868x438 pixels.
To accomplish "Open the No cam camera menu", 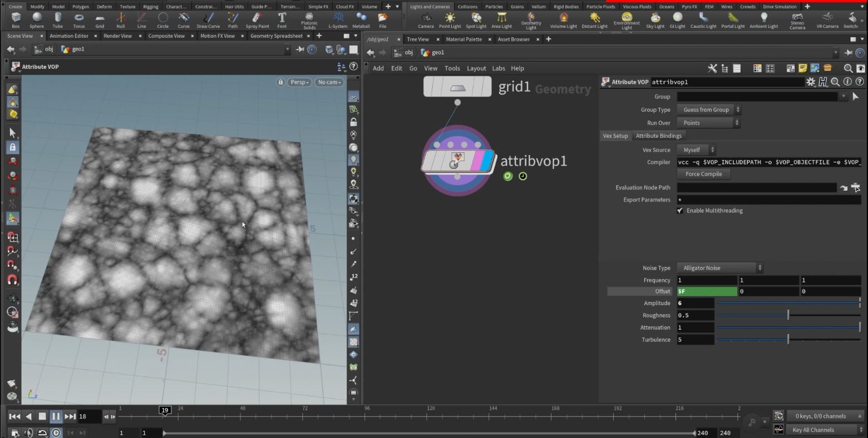I will tap(329, 82).
